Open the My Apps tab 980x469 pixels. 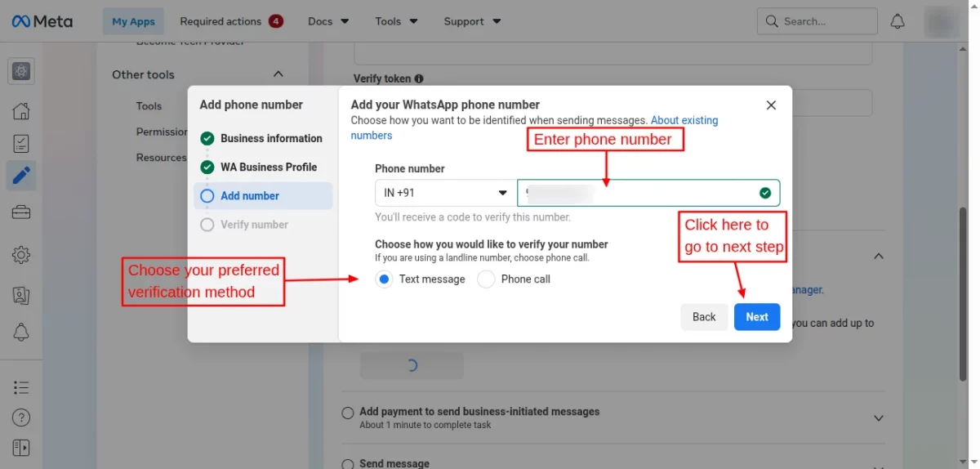coord(133,21)
